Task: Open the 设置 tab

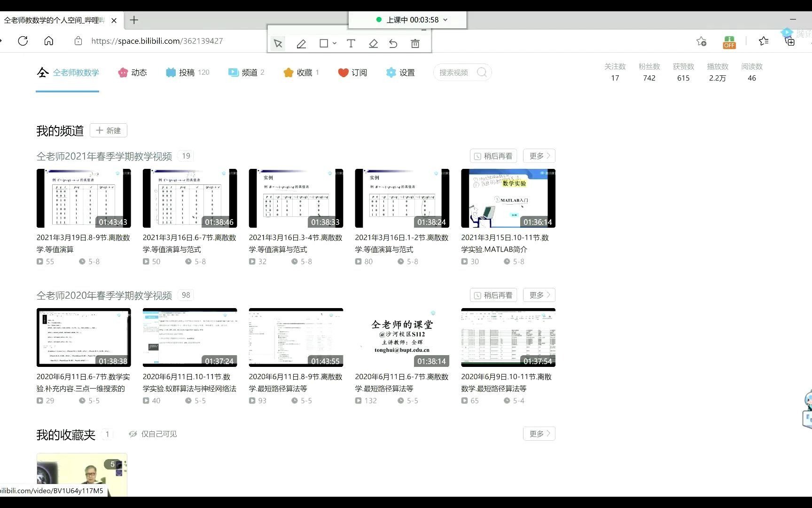Action: (400, 72)
